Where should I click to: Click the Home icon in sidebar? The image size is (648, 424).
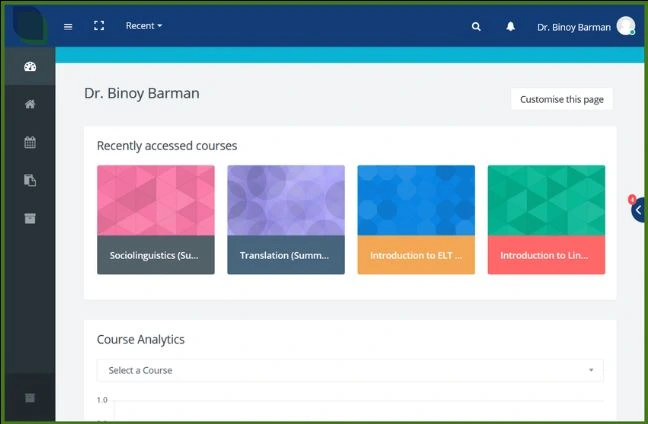point(30,104)
